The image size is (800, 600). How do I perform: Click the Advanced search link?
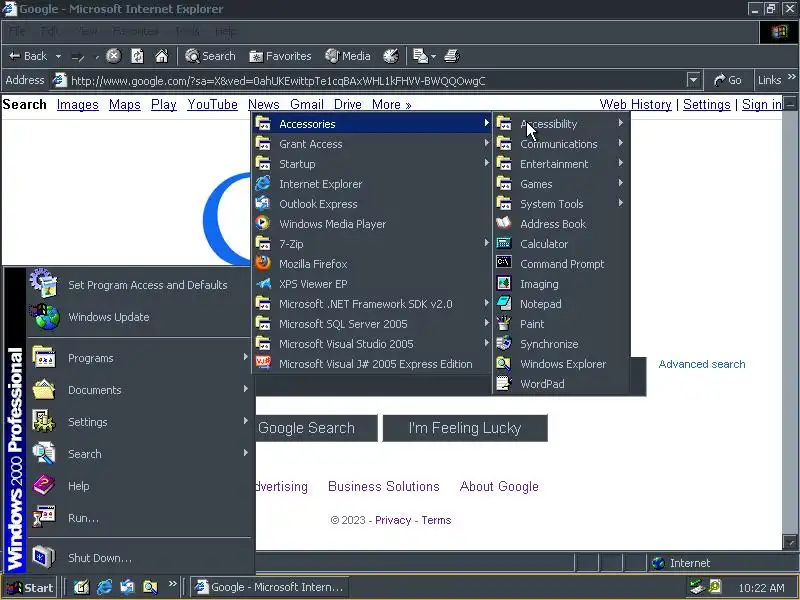coord(702,364)
